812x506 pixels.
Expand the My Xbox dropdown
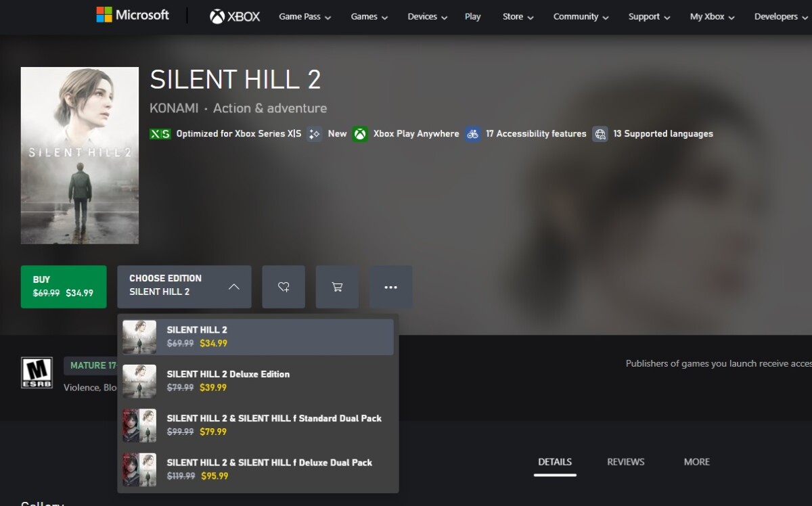[x=711, y=16]
